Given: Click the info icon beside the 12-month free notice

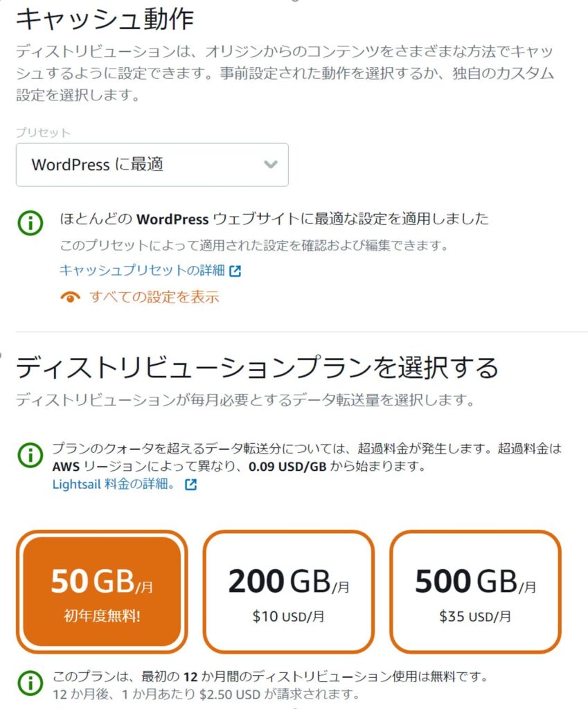Looking at the screenshot, I should pos(30,682).
